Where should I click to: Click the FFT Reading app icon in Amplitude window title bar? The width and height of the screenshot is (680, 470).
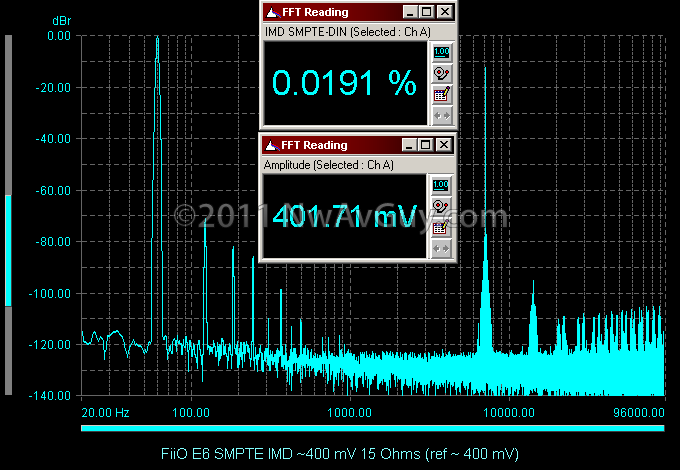tap(272, 145)
